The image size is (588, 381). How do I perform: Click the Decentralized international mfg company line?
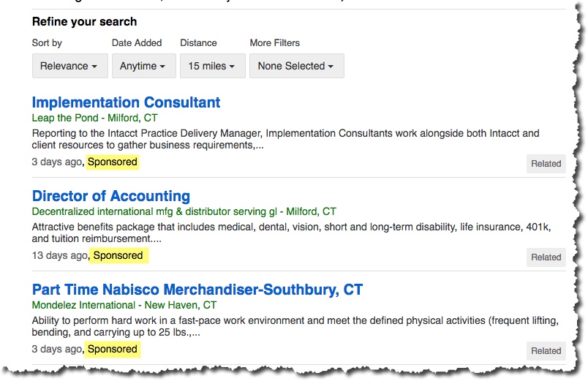pyautogui.click(x=184, y=211)
